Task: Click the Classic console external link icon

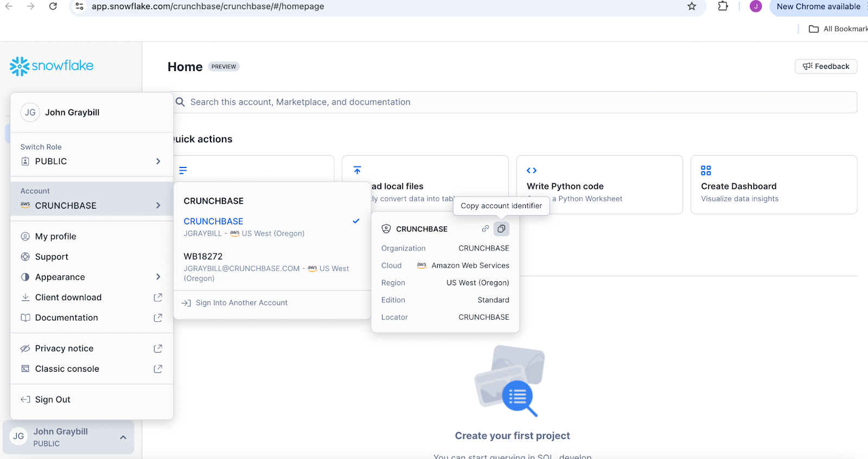Action: [x=158, y=369]
